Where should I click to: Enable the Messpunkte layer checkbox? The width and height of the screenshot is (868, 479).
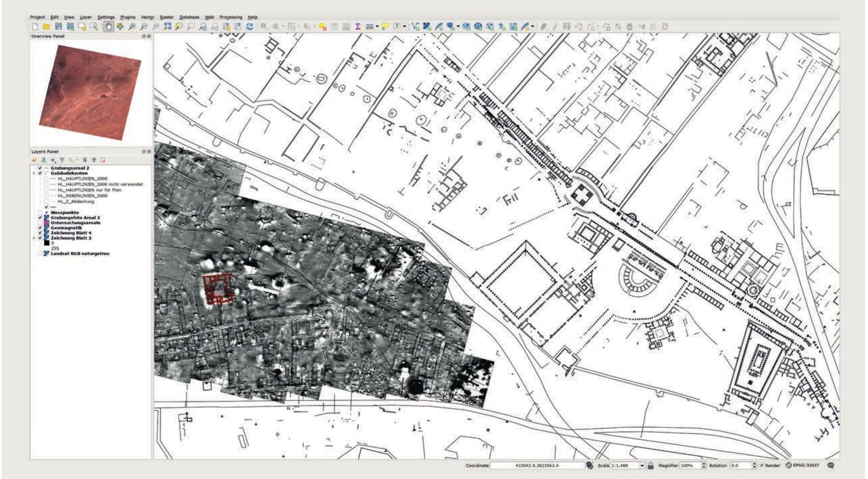[40, 213]
